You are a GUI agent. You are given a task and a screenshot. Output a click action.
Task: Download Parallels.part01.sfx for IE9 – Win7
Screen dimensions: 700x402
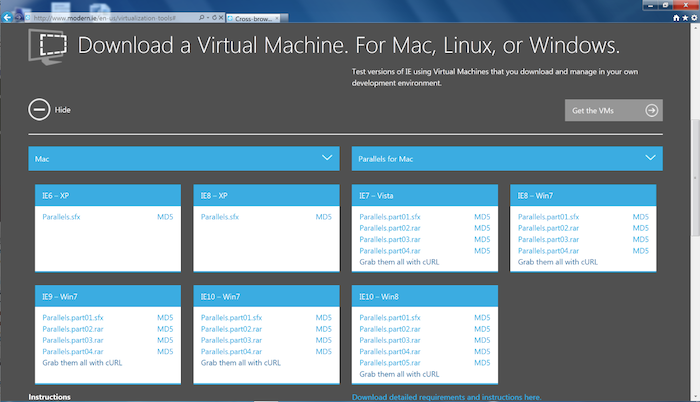pyautogui.click(x=73, y=318)
